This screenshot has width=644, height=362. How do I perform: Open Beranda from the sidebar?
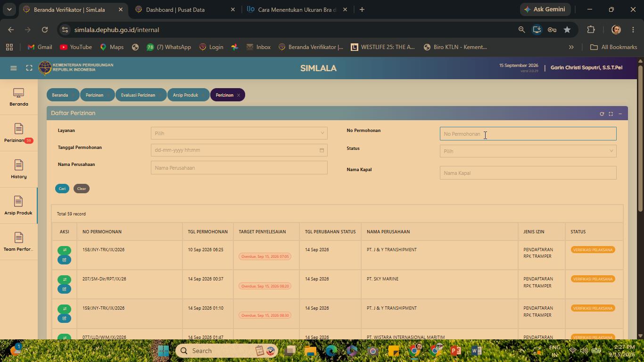[x=19, y=97]
